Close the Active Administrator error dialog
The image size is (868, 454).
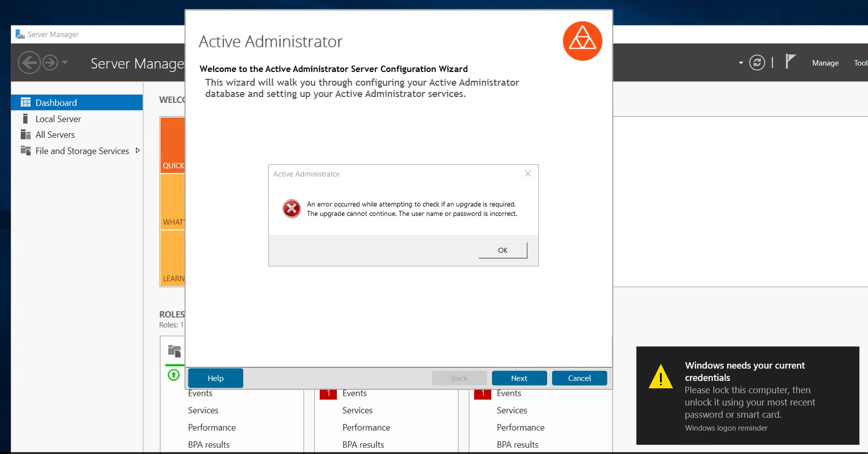tap(528, 174)
